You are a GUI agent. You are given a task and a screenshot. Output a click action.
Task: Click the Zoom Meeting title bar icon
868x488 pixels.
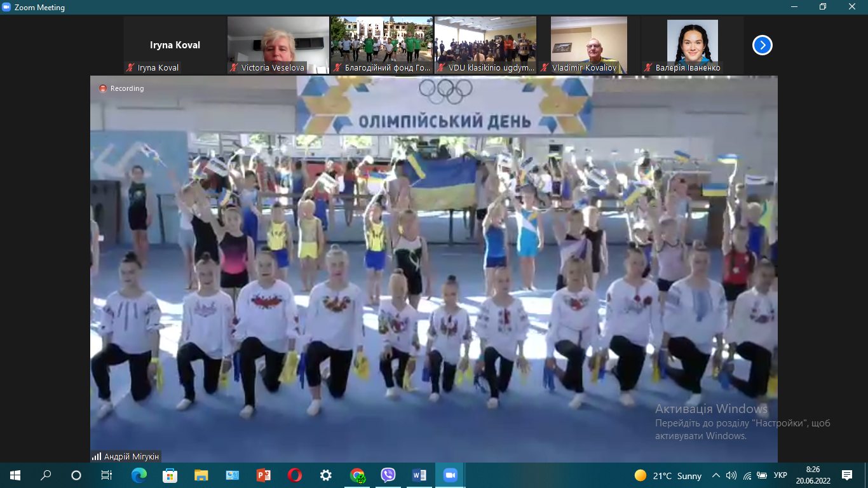point(7,8)
